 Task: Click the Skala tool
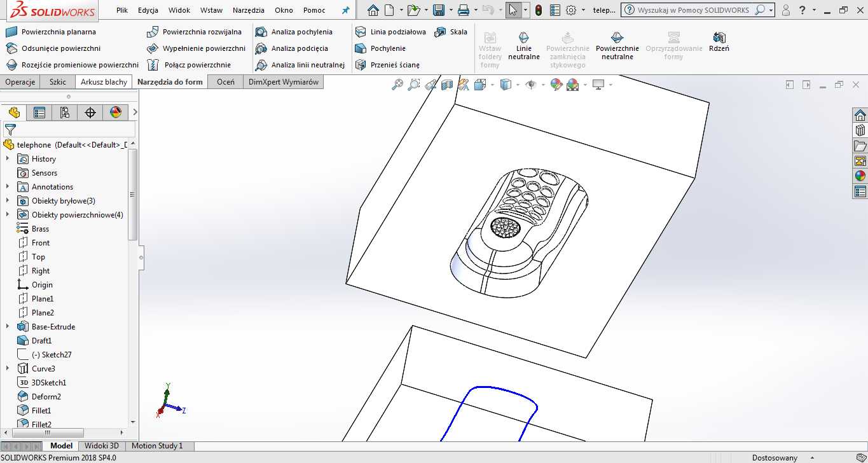(x=451, y=32)
